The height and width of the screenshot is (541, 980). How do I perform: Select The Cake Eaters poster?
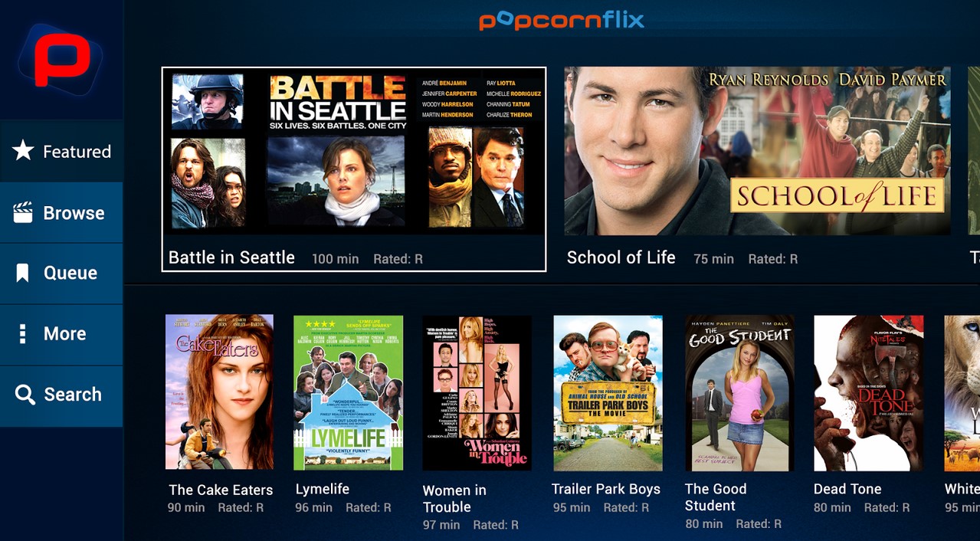(x=219, y=392)
